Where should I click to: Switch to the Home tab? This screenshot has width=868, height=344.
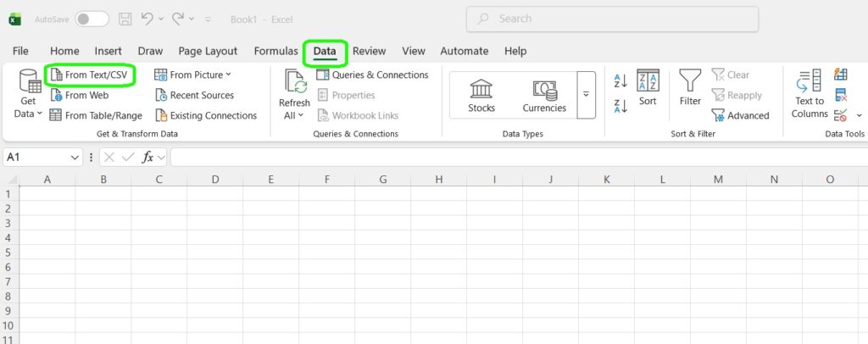(x=64, y=51)
